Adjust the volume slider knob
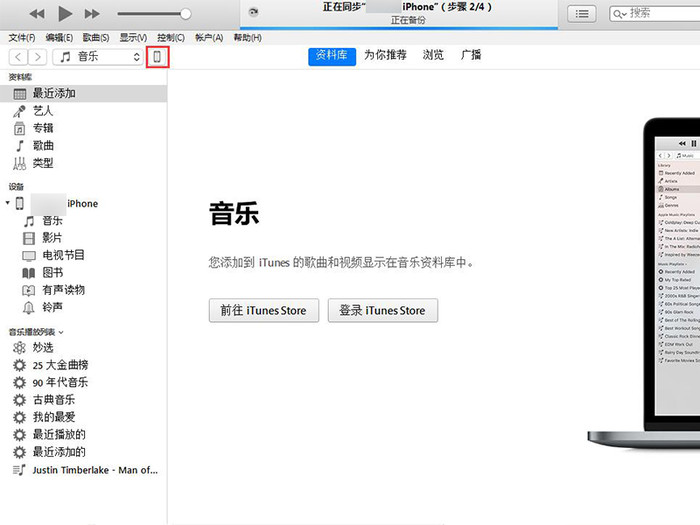 pyautogui.click(x=186, y=14)
